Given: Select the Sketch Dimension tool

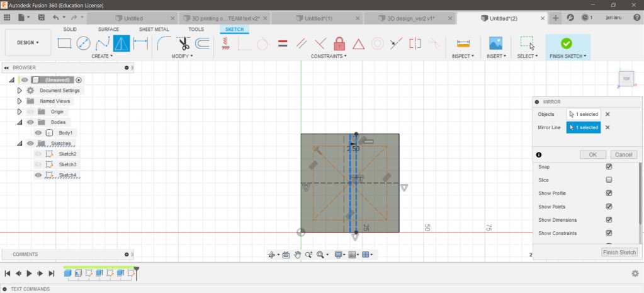Looking at the screenshot, I should tap(140, 43).
